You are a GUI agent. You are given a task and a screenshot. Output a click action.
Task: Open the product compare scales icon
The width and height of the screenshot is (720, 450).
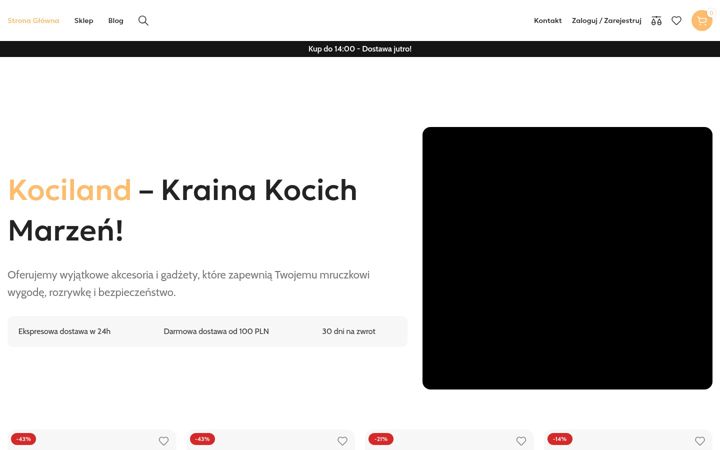coord(656,21)
